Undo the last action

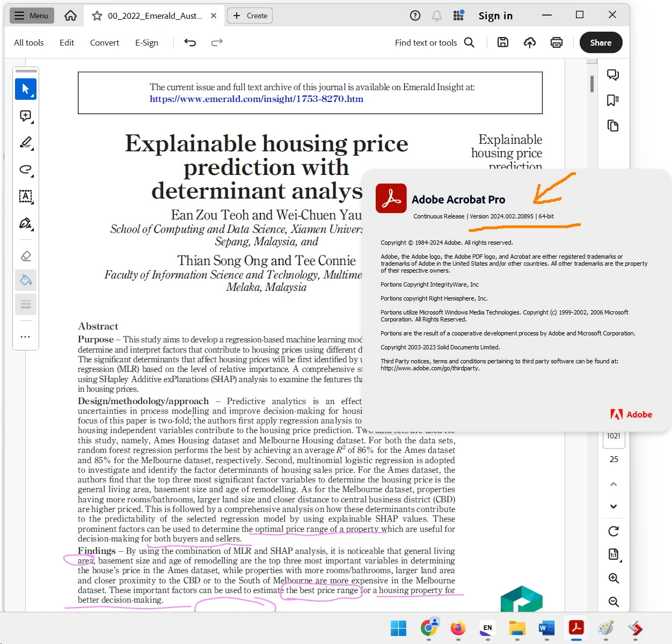click(x=190, y=42)
